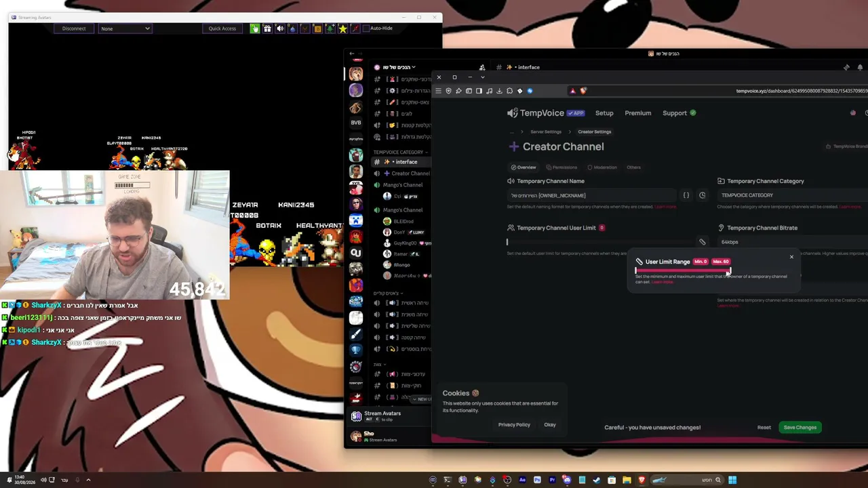Open the Privacy Policy link

coord(514,425)
